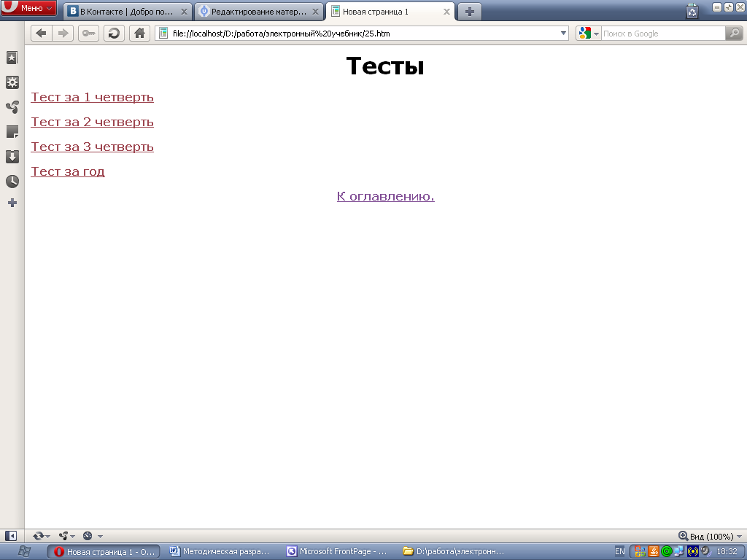Add a panel with plus icon
Viewport: 747px width, 560px height.
[12, 203]
